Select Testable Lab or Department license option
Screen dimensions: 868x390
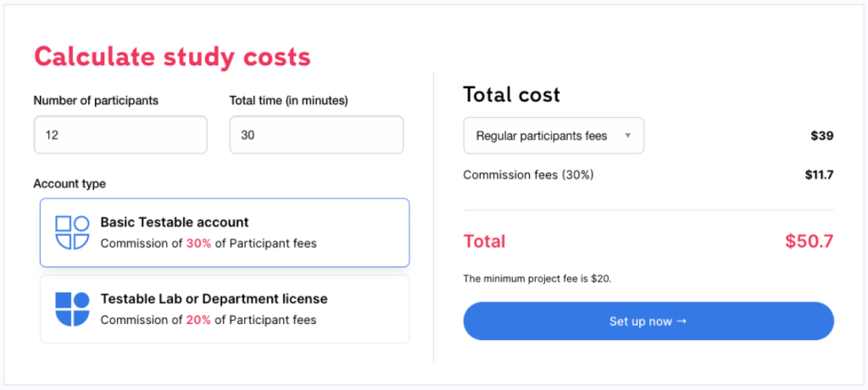(225, 309)
